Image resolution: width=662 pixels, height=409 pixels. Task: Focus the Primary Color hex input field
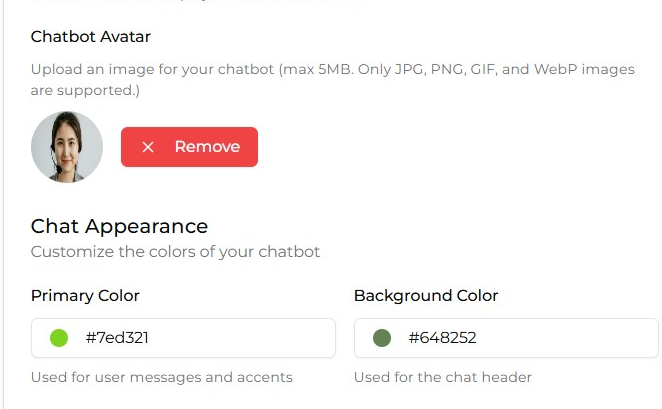coord(183,338)
